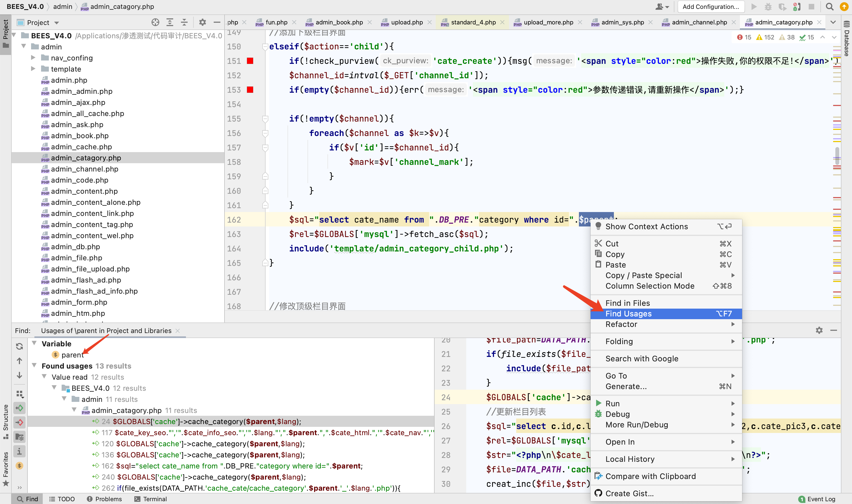852x504 pixels.
Task: Toggle show write access usages filter
Action: pyautogui.click(x=19, y=422)
